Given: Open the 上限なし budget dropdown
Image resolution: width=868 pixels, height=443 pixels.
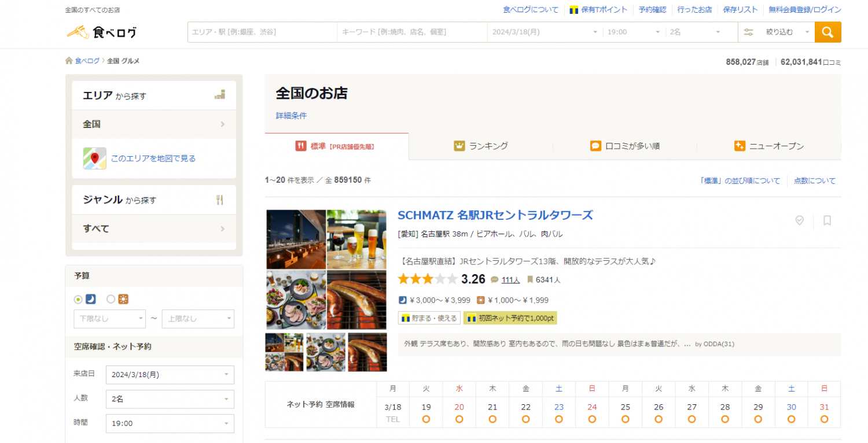Looking at the screenshot, I should [198, 319].
